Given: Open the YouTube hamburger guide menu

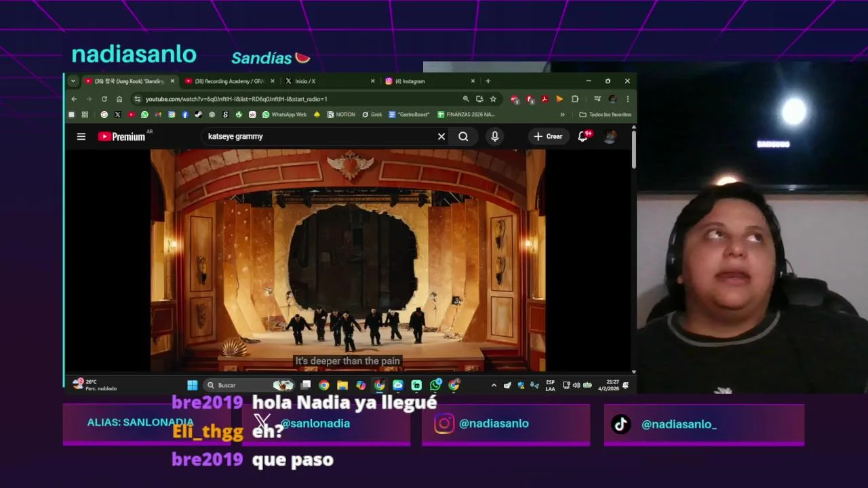Looking at the screenshot, I should coord(81,136).
